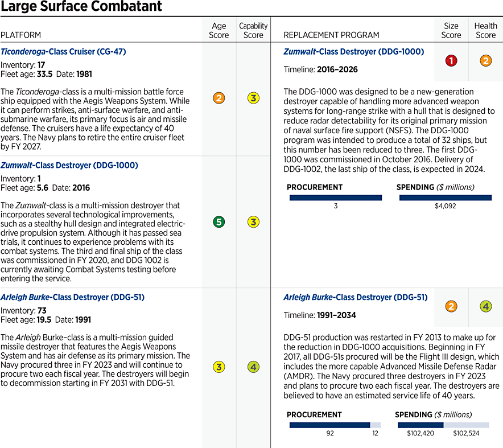Click the Ticonderoga cruiser's yellow Capability Score circle
The height and width of the screenshot is (448, 503).
click(x=253, y=98)
